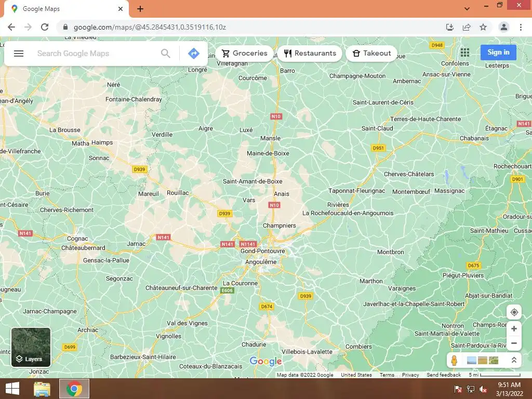Image resolution: width=532 pixels, height=399 pixels.
Task: Expand the imagery strip with the double chevron
Action: [x=514, y=360]
